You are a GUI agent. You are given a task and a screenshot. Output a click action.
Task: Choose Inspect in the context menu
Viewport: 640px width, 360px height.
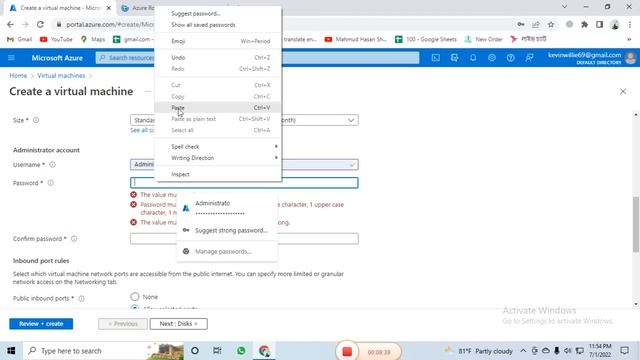218,174
